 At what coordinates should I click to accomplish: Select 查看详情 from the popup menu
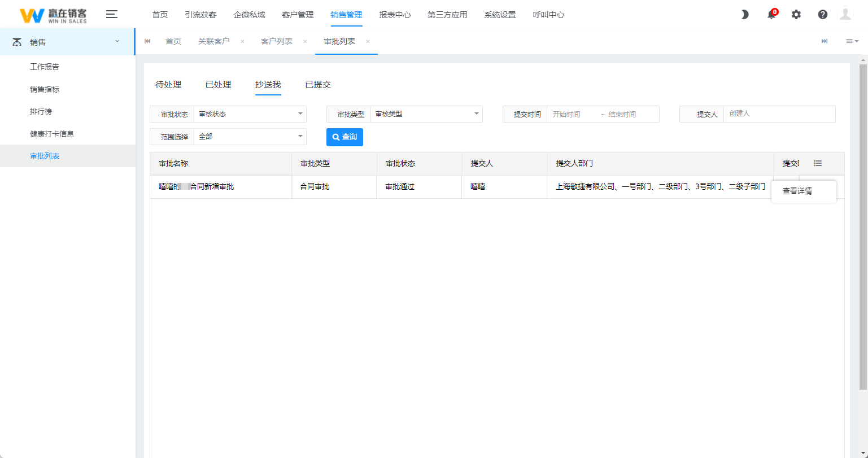(x=804, y=191)
